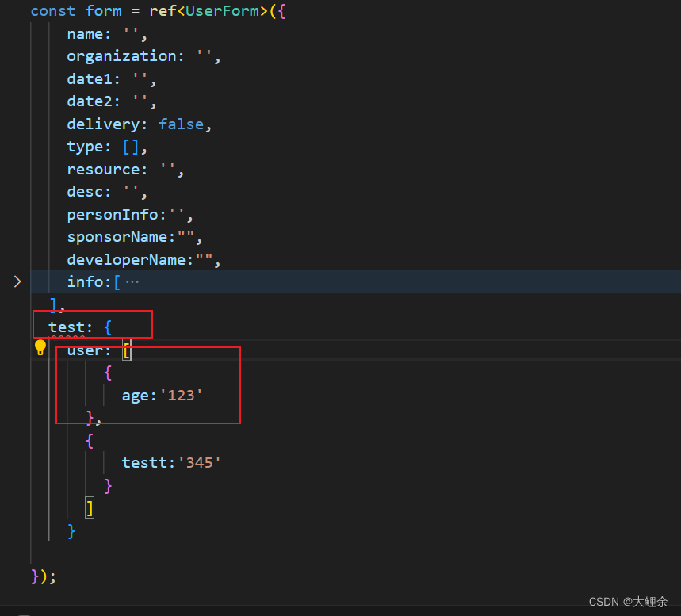Click the user array property name
681x616 pixels.
coord(85,350)
